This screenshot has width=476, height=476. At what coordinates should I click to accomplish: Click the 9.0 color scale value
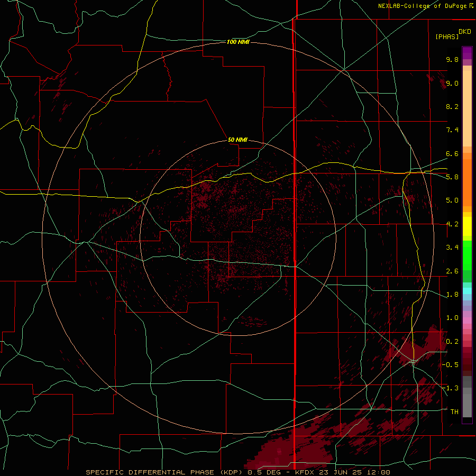click(x=452, y=83)
